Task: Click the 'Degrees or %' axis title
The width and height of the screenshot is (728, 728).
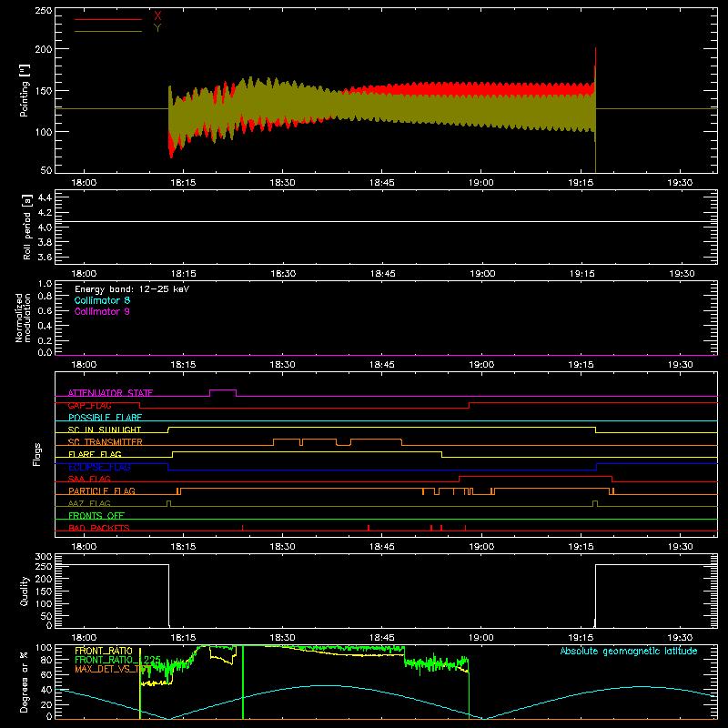Action: tap(25, 682)
